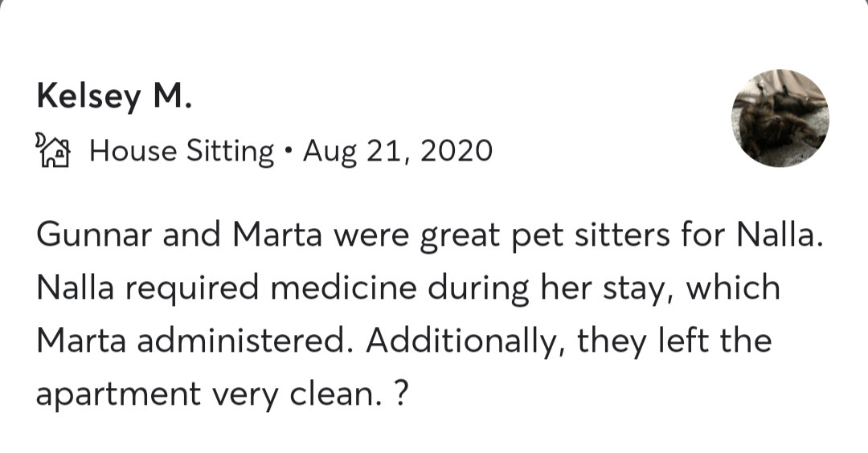Click the House Sitting house icon
The image size is (868, 453).
[x=55, y=149]
